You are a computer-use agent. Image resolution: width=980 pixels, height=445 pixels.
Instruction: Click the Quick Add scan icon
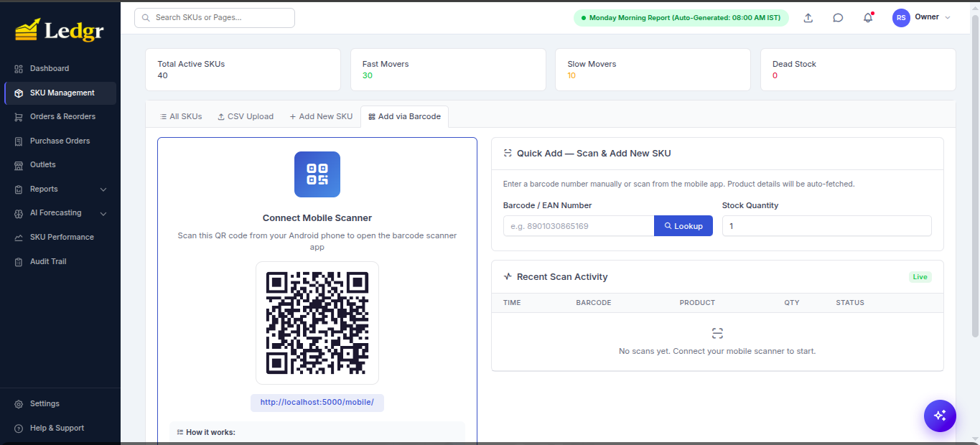click(x=508, y=154)
